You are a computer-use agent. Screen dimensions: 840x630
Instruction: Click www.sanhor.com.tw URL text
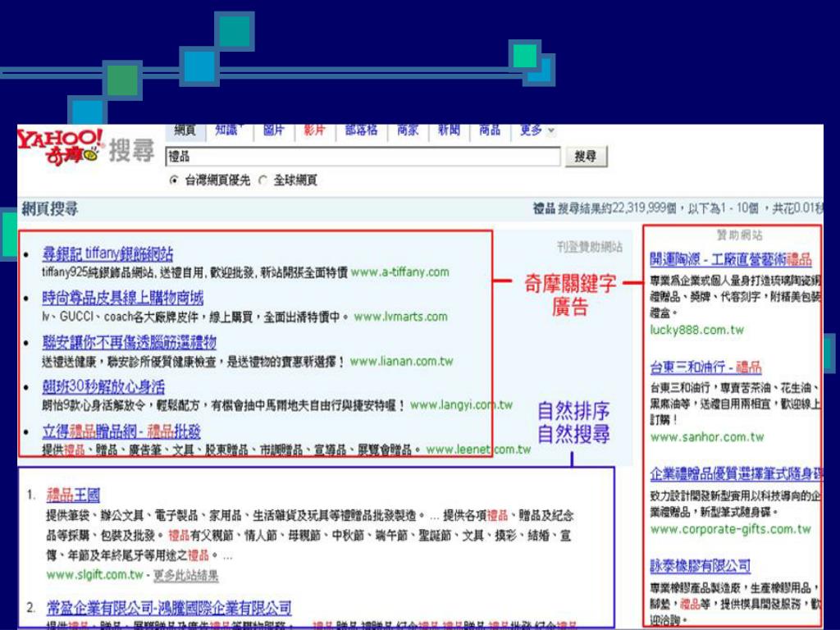coord(707,437)
